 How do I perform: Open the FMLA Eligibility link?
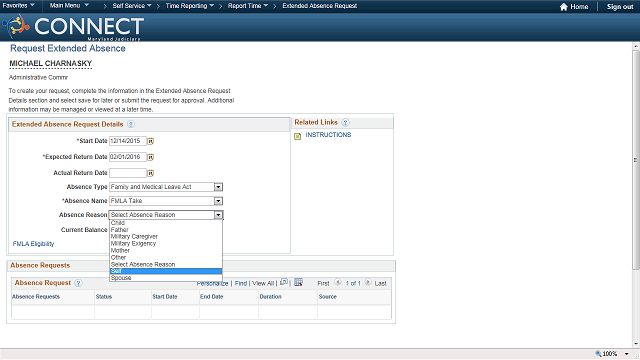pyautogui.click(x=33, y=244)
